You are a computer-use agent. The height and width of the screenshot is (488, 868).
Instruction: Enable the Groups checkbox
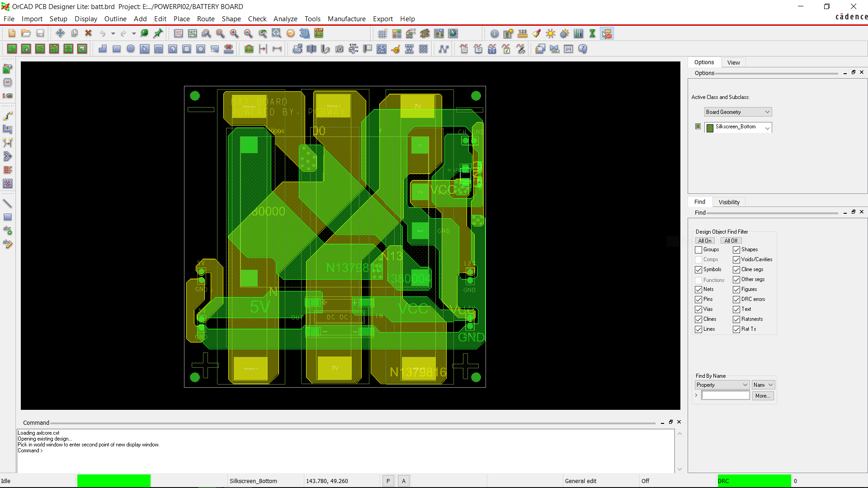pyautogui.click(x=698, y=250)
